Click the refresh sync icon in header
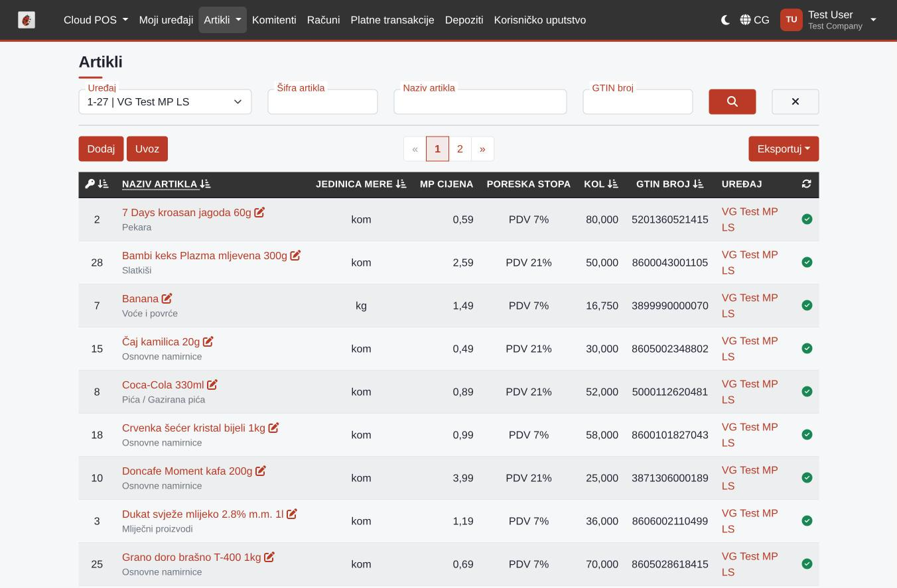The height and width of the screenshot is (588, 897). (807, 184)
